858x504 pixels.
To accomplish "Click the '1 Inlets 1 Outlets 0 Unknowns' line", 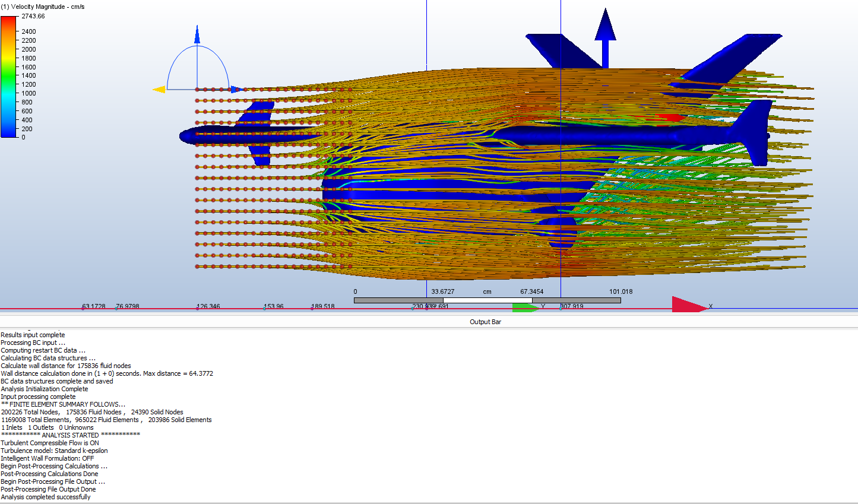I will pyautogui.click(x=48, y=427).
